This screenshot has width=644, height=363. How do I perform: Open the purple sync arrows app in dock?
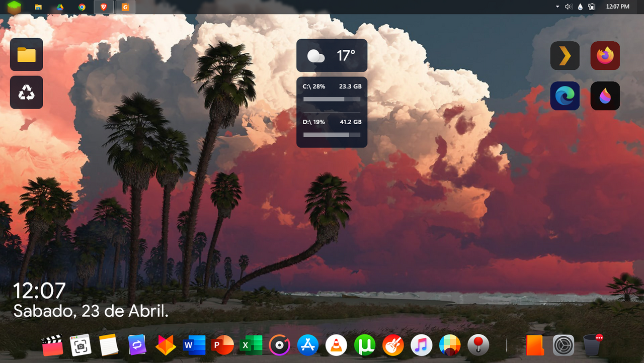tap(137, 345)
